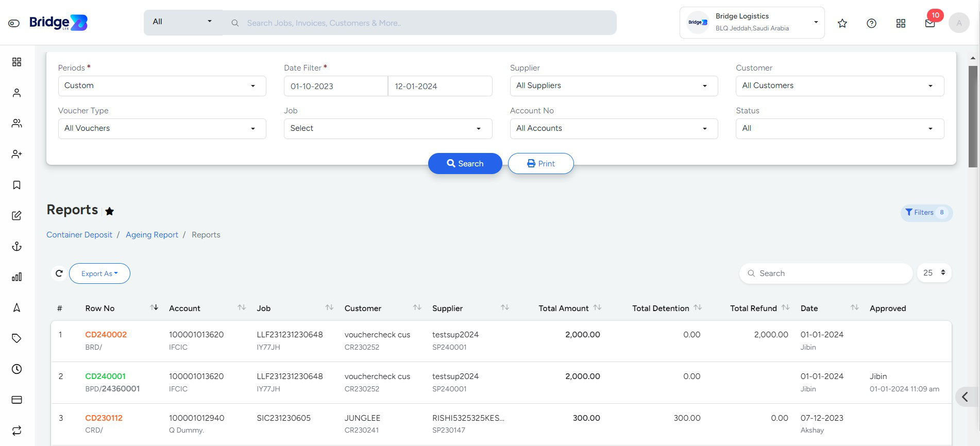This screenshot has width=980, height=446.
Task: Click the page vertical scrollbar
Action: coord(973,116)
